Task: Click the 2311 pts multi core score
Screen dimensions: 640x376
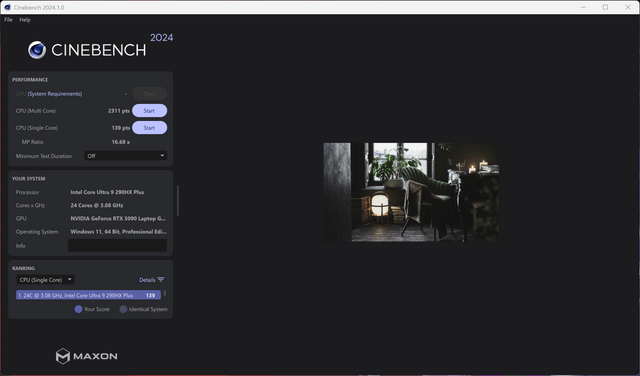Action: pos(119,111)
